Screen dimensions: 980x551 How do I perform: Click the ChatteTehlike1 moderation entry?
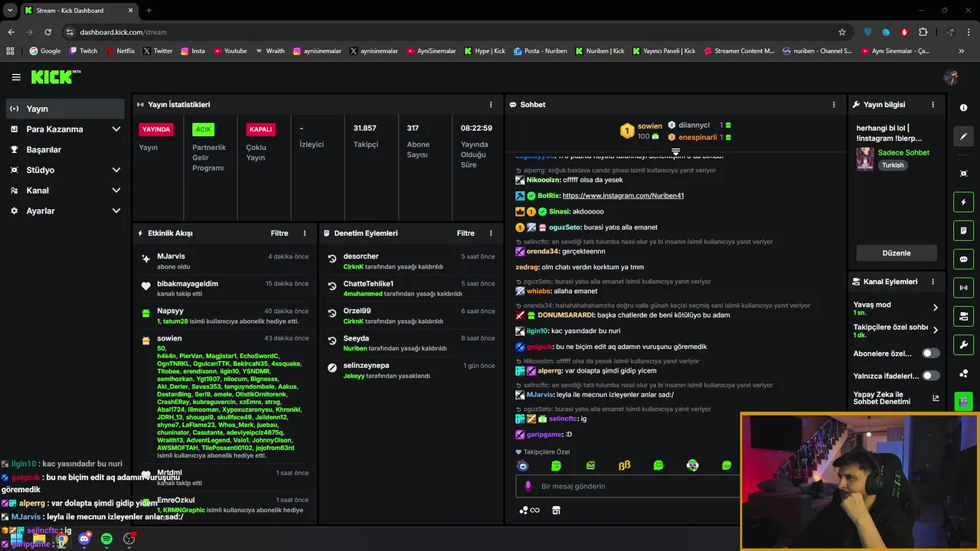411,289
